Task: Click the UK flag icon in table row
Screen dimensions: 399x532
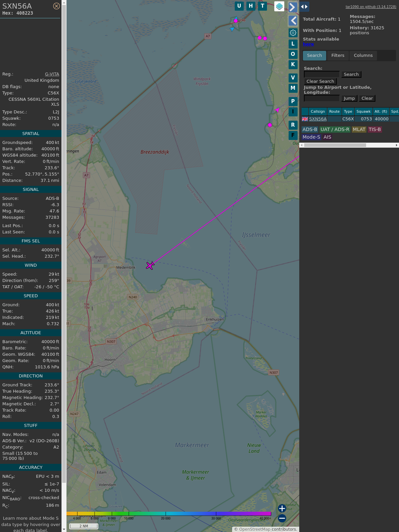Action: pyautogui.click(x=305, y=119)
